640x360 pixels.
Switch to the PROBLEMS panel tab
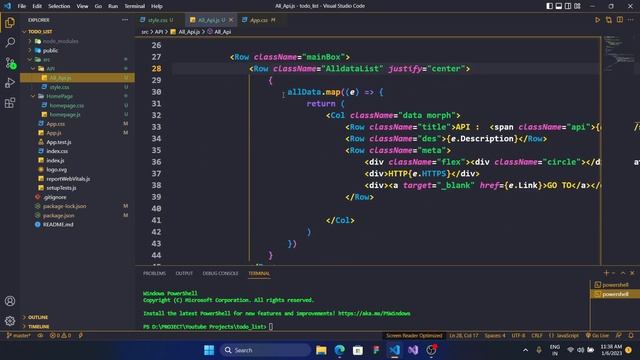coord(154,273)
